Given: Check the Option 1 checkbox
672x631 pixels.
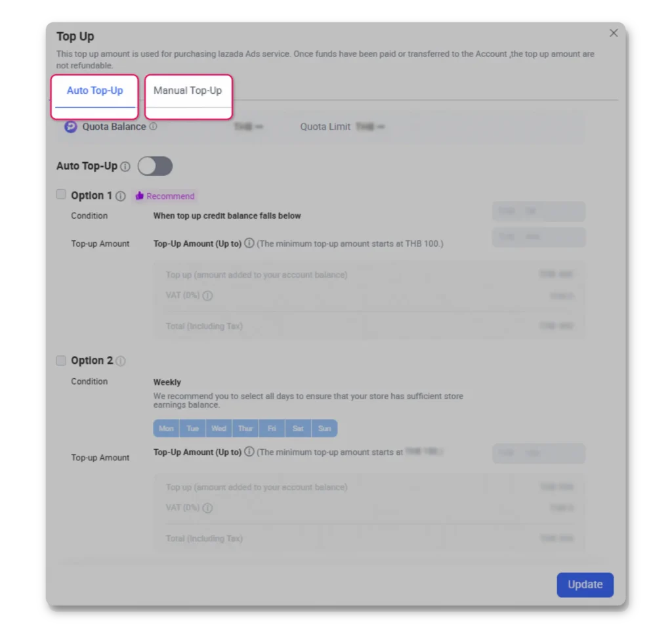Looking at the screenshot, I should [x=61, y=194].
